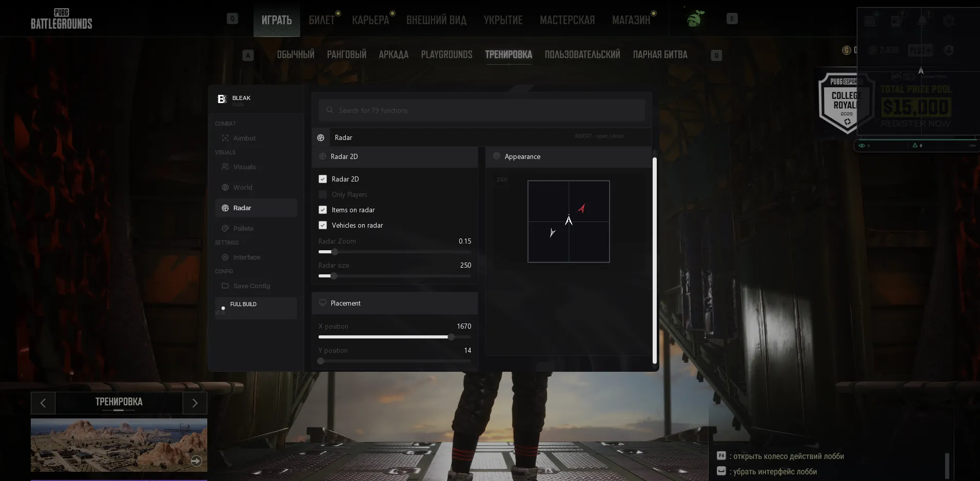980x481 pixels.
Task: Open the МАСТЕРСКАЯ tab
Action: [567, 20]
